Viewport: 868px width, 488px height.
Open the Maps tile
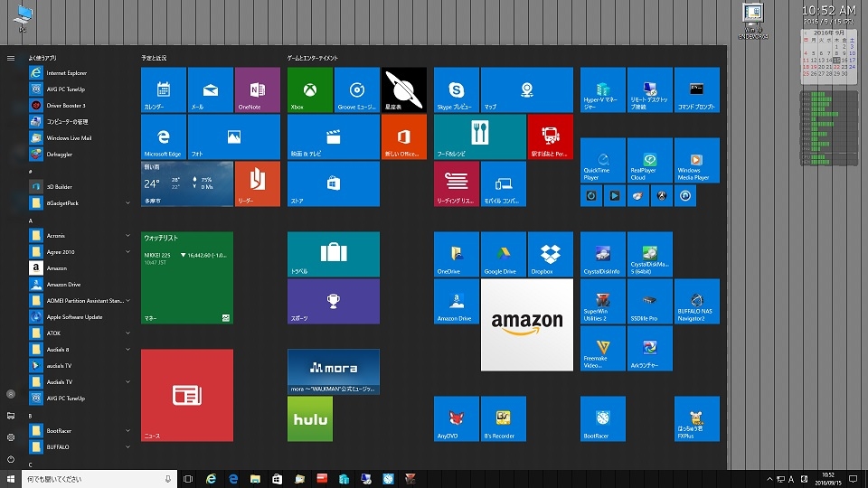click(527, 89)
